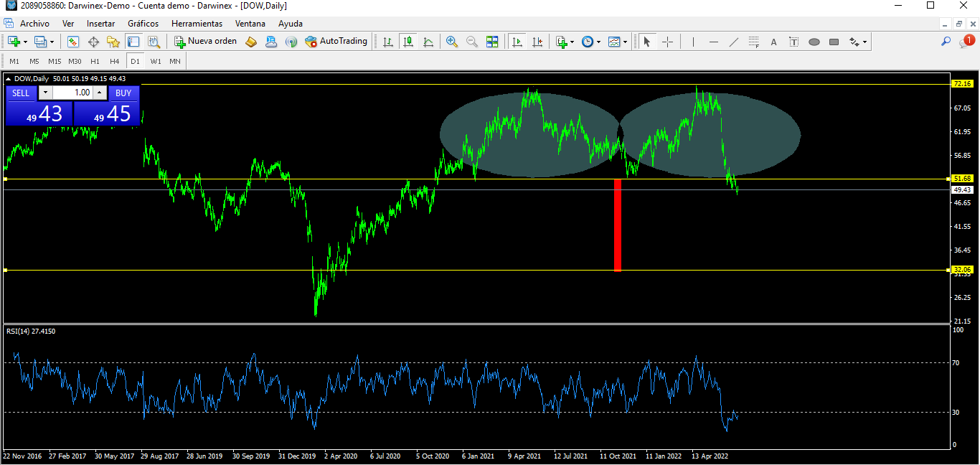Toggle the AutoTrading button

tap(336, 42)
